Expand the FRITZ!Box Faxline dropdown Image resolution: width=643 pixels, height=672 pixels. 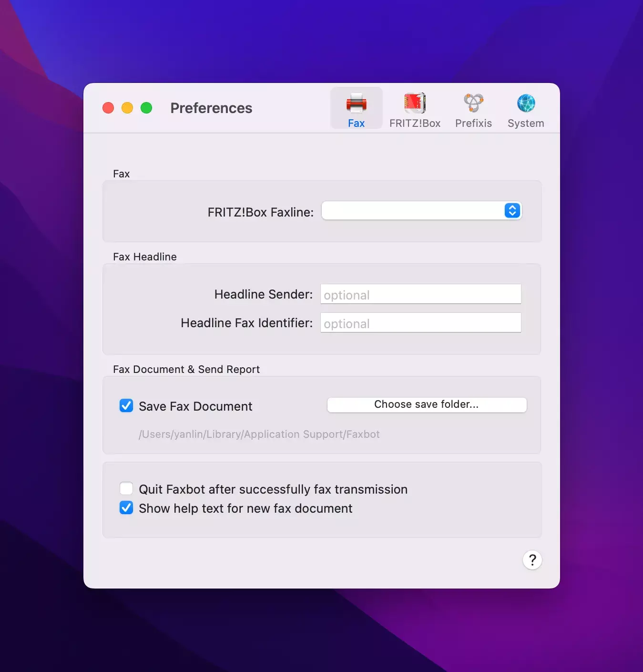[x=422, y=210]
